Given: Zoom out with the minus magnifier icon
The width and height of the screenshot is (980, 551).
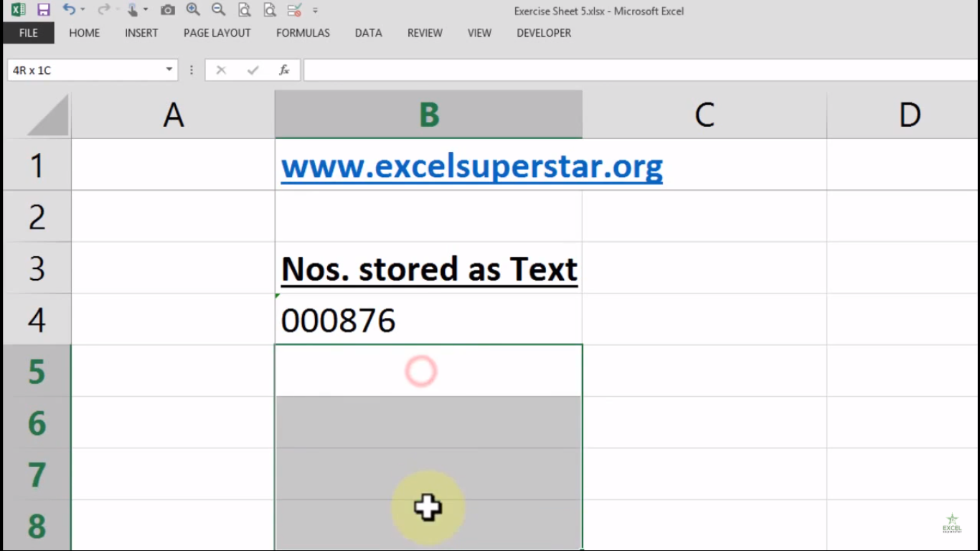Looking at the screenshot, I should [218, 10].
